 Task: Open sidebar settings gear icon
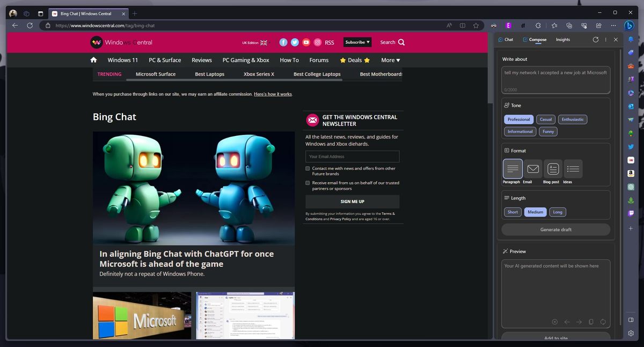point(631,334)
